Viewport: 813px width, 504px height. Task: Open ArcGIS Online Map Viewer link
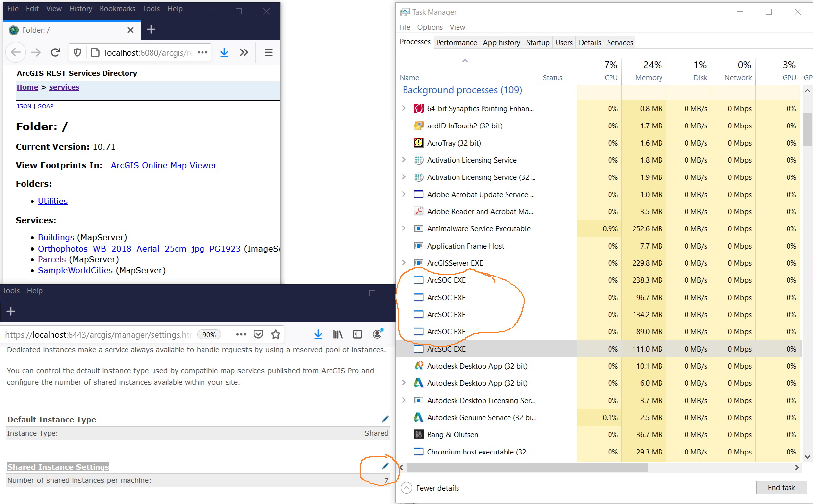pos(164,165)
